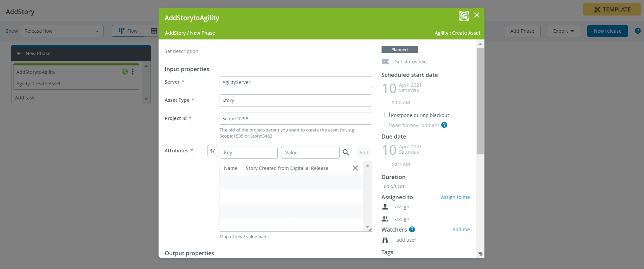Click add user under Watchers
The image size is (644, 269).
406,240
